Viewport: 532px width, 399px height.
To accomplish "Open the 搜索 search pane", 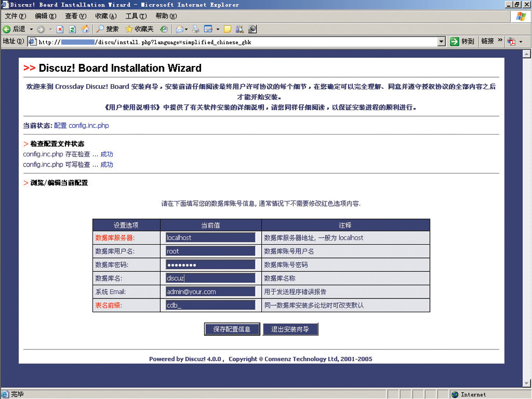I will pyautogui.click(x=107, y=29).
